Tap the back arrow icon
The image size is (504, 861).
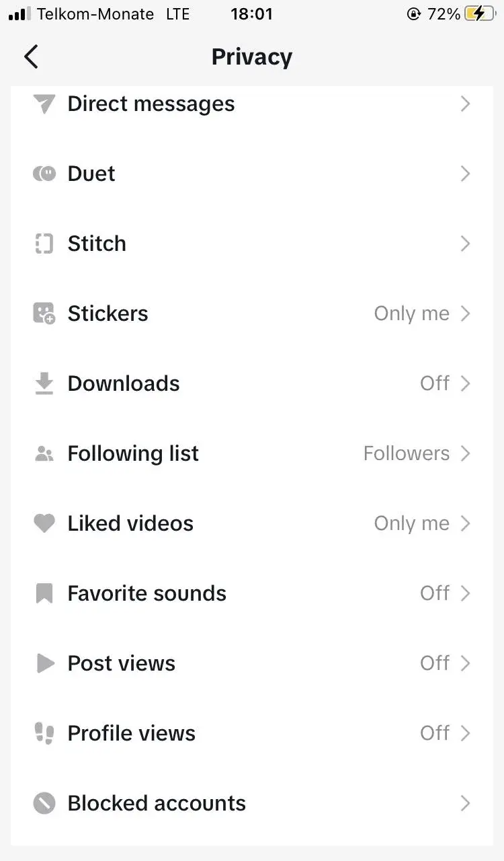coord(31,57)
